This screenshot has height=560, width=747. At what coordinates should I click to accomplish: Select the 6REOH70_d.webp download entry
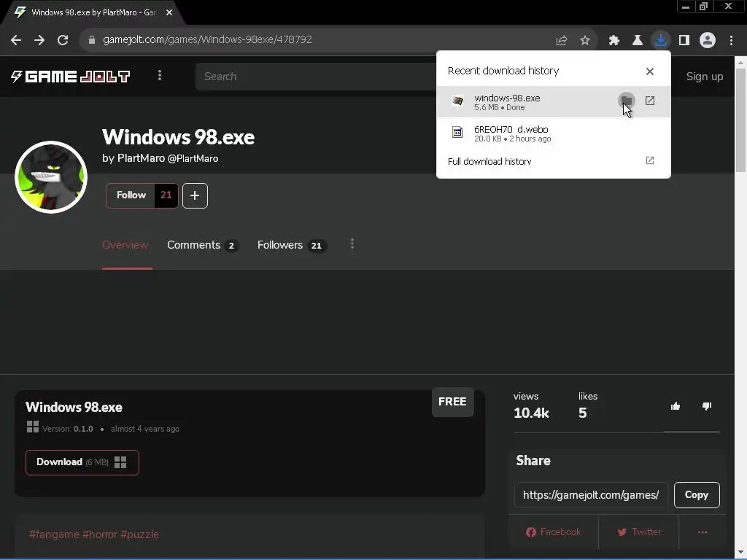554,133
